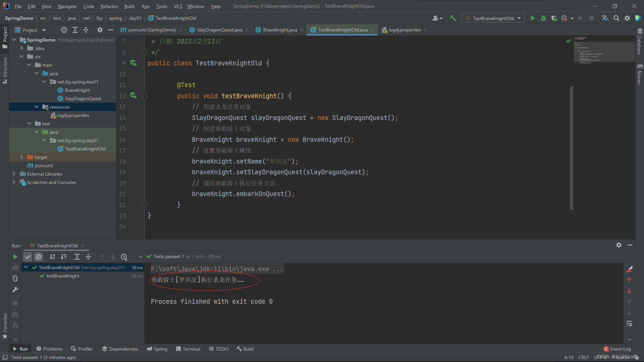The height and width of the screenshot is (362, 644).
Task: Open the TODO tool window
Action: click(x=219, y=349)
